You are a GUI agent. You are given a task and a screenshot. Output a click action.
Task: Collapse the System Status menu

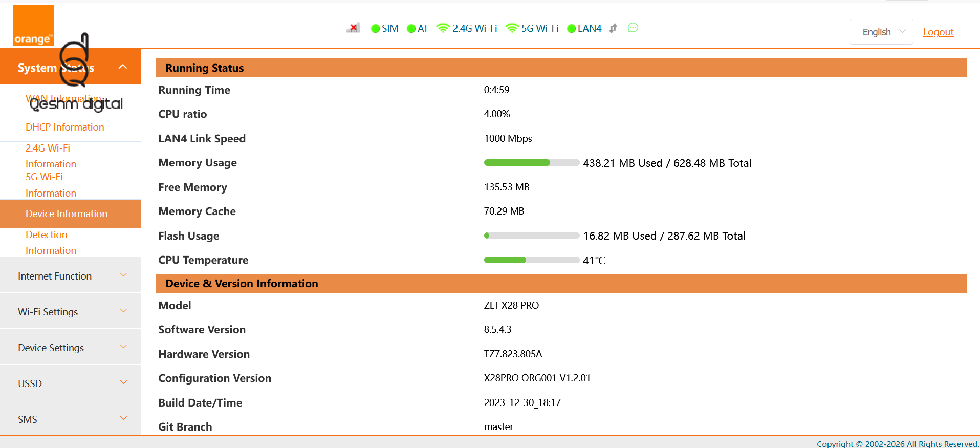coord(71,67)
